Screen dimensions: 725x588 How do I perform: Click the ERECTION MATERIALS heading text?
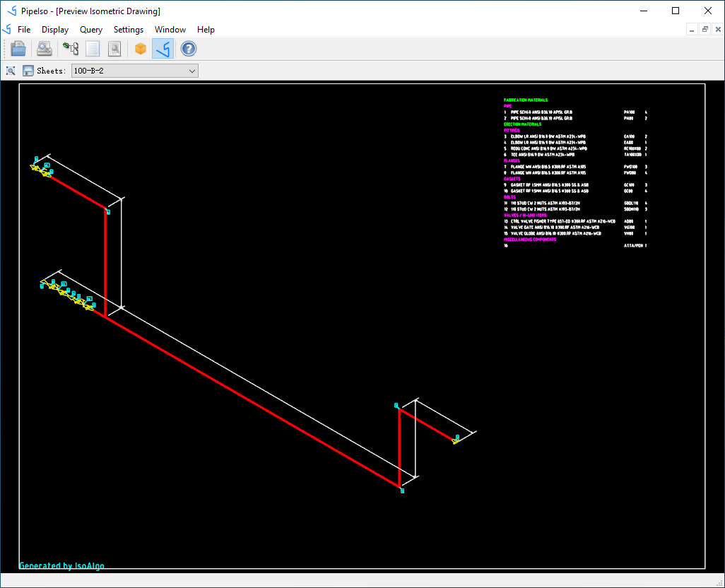[x=522, y=124]
